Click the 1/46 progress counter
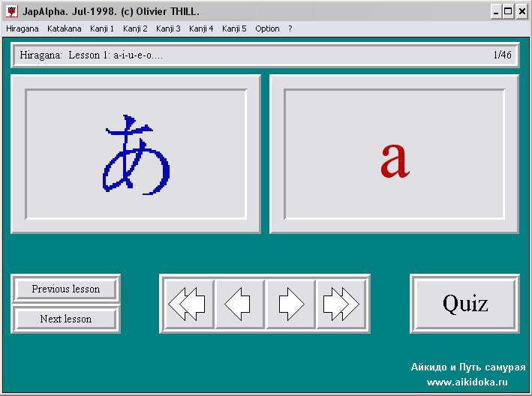The image size is (532, 396). (502, 55)
